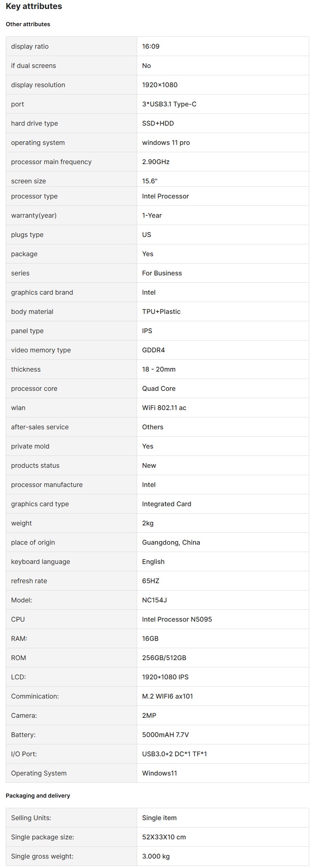Screen dimensions: 312x868
Task: Select the 2.90GHz frequency value
Action: [156, 162]
